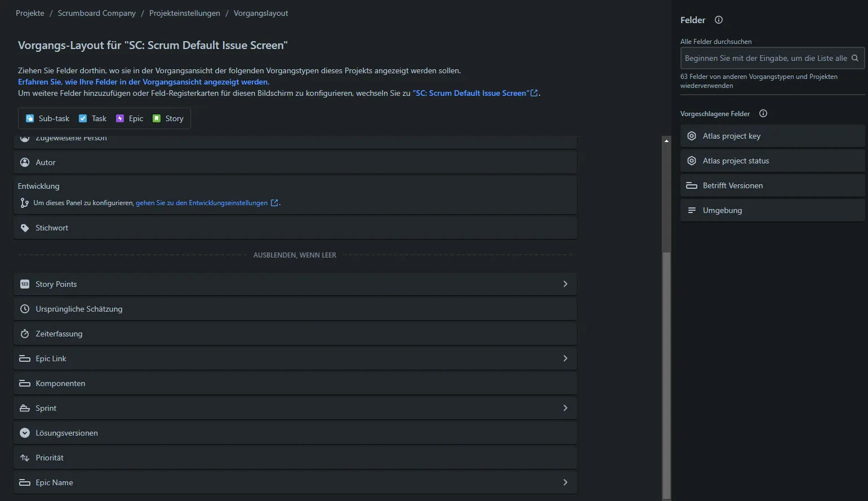Expand the Epic Name field row
Screen dimensions: 868x501
pyautogui.click(x=566, y=482)
